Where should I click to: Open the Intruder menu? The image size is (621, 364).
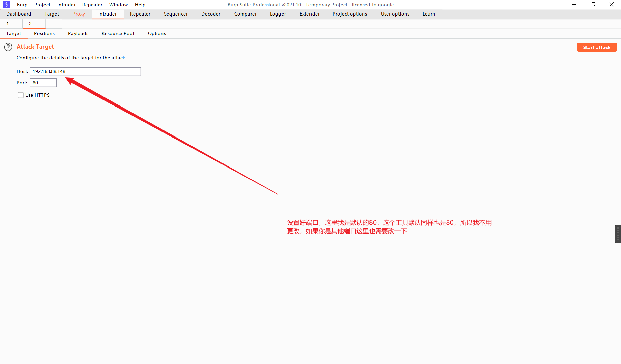66,4
